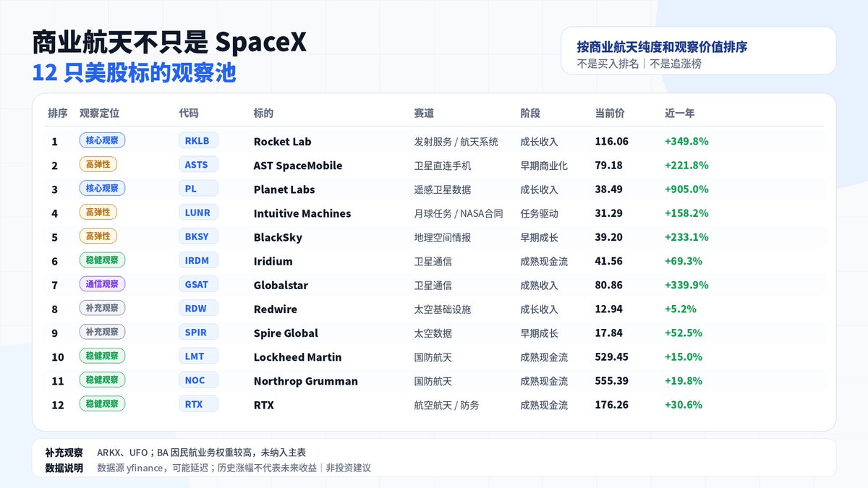The height and width of the screenshot is (488, 868).
Task: Click the 观察定位 column header
Action: pos(99,114)
